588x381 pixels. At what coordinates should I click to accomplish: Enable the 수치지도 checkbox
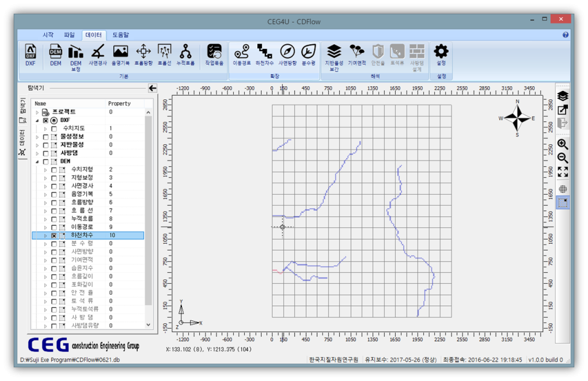(54, 129)
